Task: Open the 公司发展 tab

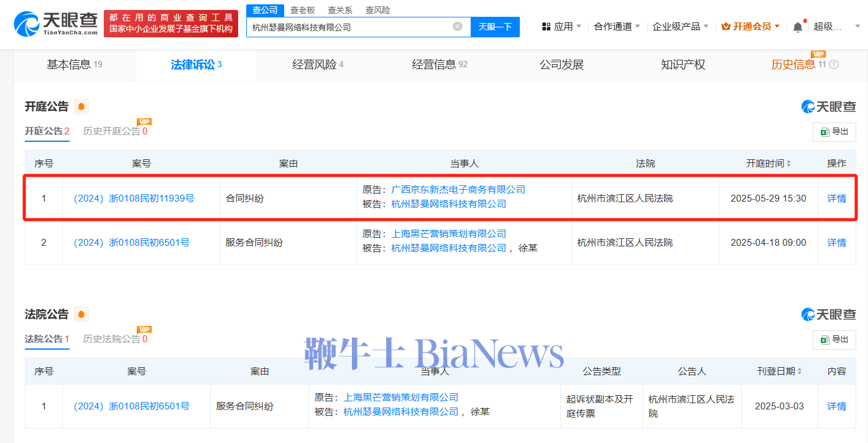Action: [561, 65]
